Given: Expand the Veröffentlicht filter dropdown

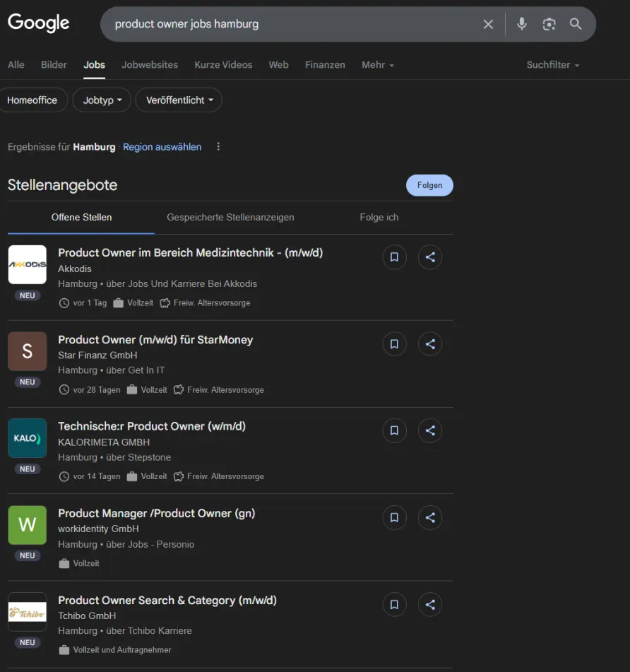Looking at the screenshot, I should point(179,100).
